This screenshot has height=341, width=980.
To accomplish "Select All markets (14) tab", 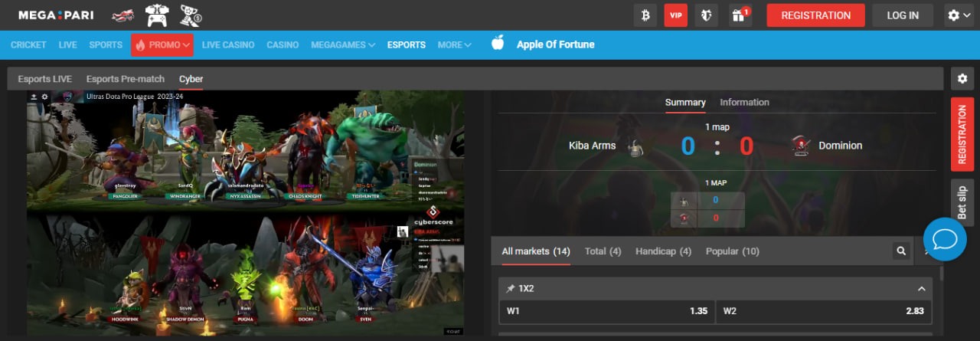I will (x=536, y=251).
